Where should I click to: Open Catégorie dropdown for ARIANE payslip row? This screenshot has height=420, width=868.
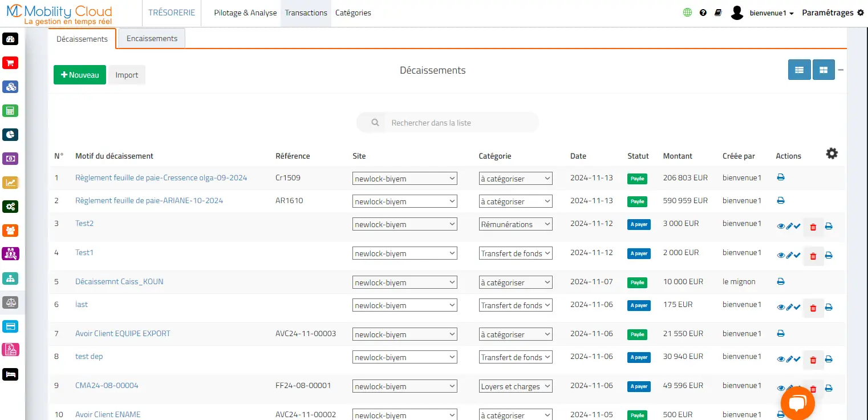click(x=516, y=201)
